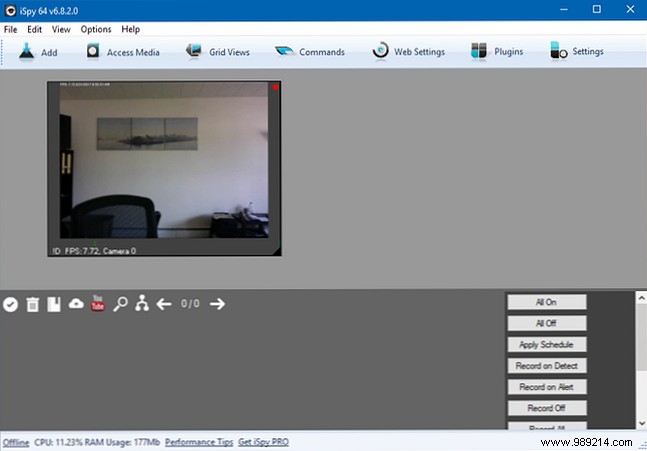Click the magnifier search icon
This screenshot has height=451, width=647.
[120, 304]
